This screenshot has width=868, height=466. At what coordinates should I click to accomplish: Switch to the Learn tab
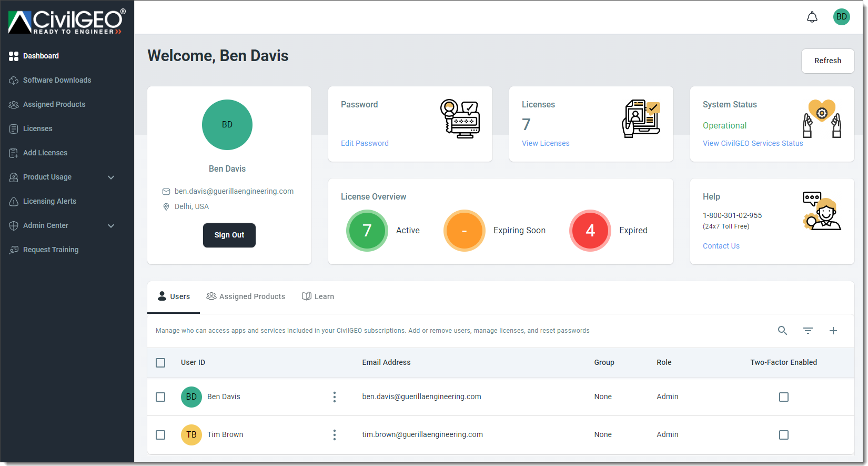point(318,296)
